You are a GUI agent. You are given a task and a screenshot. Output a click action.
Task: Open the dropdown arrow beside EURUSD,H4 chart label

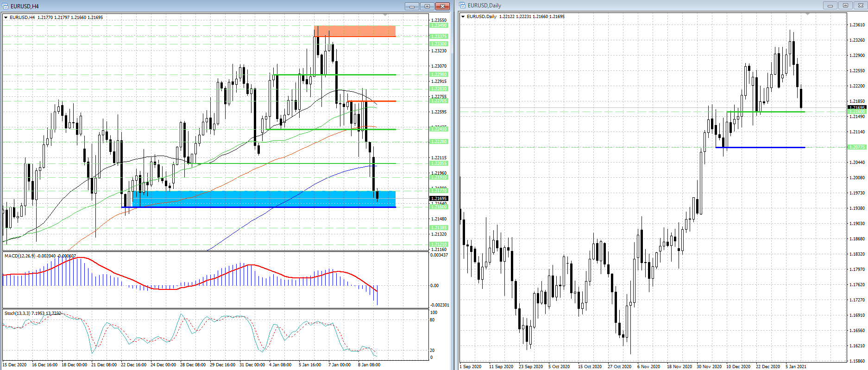click(6, 18)
